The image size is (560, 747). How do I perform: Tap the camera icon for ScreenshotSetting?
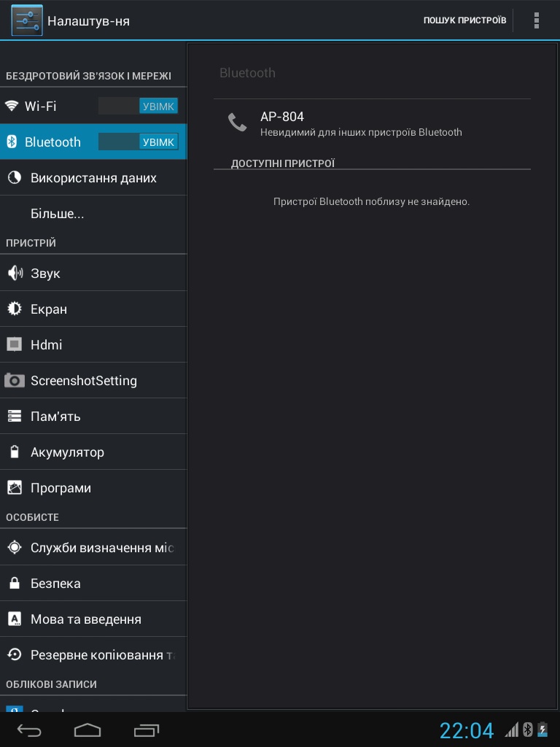tap(15, 381)
